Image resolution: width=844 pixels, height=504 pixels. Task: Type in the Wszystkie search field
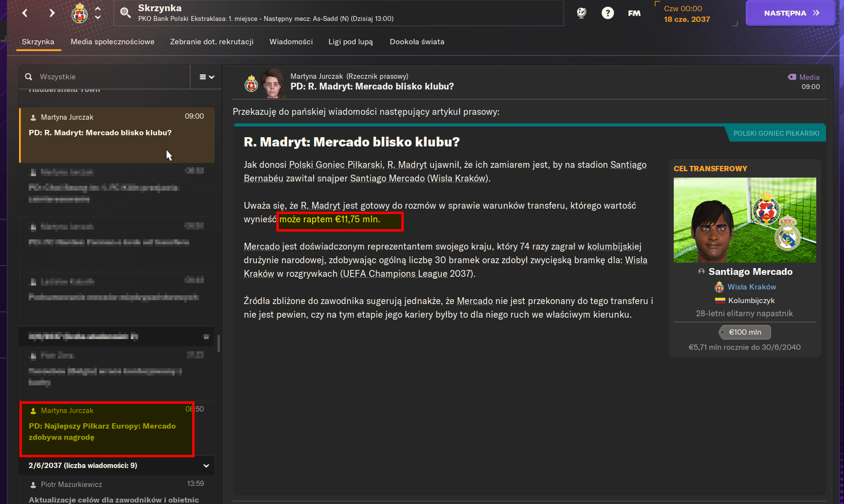112,77
